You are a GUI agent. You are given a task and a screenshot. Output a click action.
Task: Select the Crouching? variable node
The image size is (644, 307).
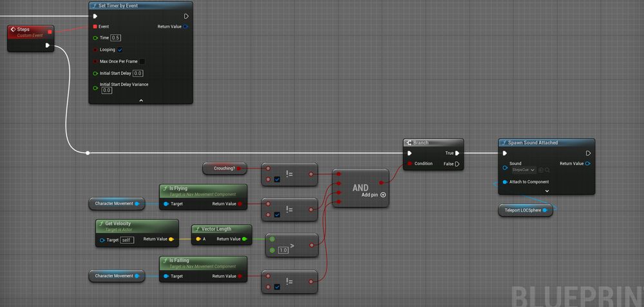tap(224, 168)
